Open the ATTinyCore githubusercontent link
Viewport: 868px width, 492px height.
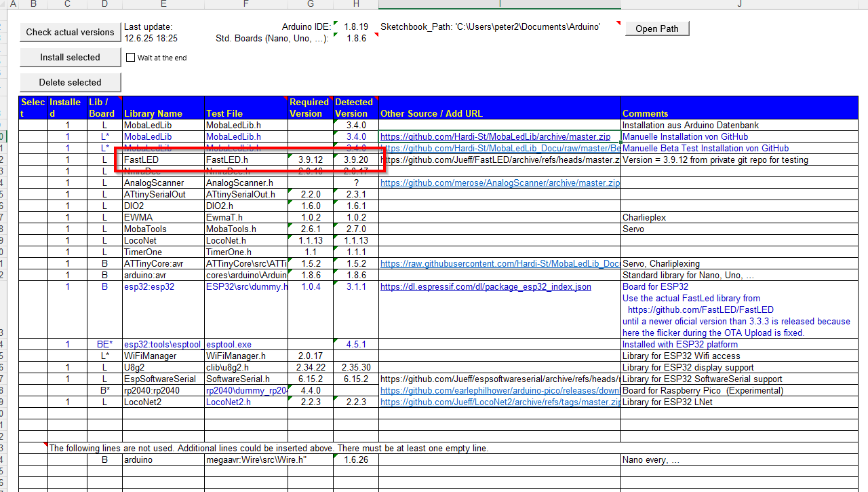click(x=500, y=264)
